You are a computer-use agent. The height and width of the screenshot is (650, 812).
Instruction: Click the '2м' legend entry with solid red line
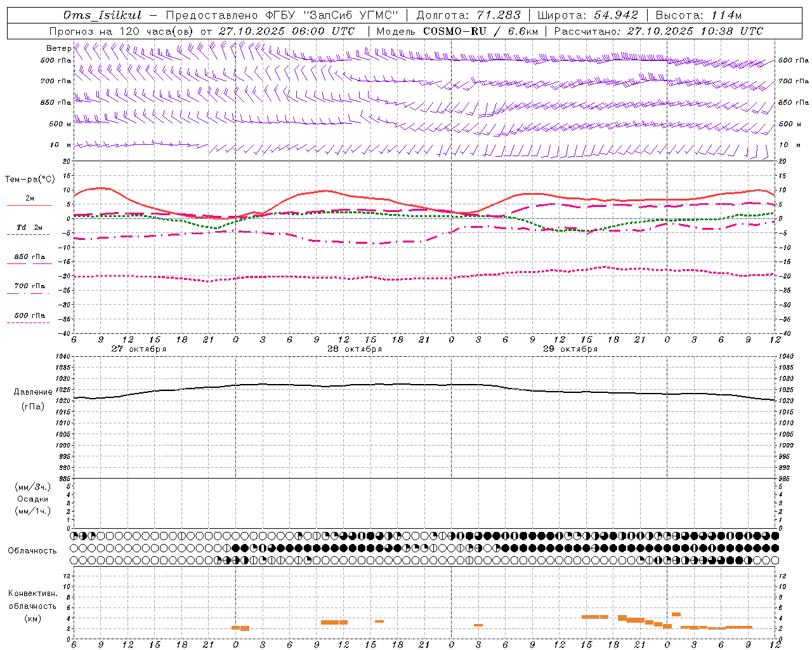point(29,198)
